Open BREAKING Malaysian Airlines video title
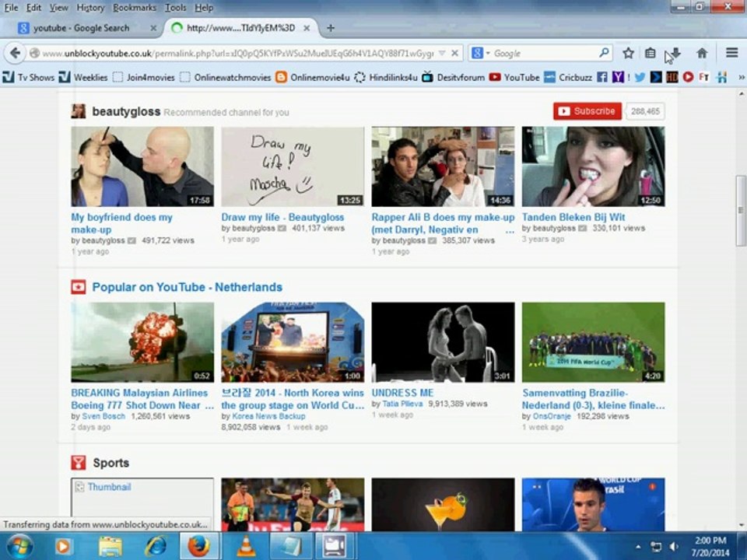The width and height of the screenshot is (747, 560). 142,399
